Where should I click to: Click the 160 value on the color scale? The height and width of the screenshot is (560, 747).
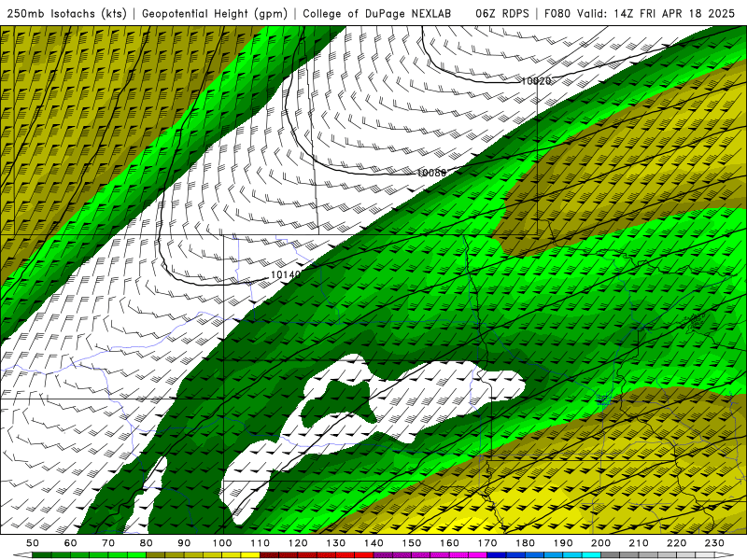tap(449, 543)
